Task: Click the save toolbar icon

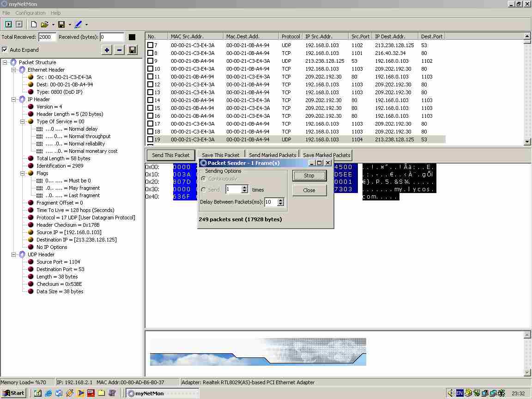Action: click(x=62, y=24)
